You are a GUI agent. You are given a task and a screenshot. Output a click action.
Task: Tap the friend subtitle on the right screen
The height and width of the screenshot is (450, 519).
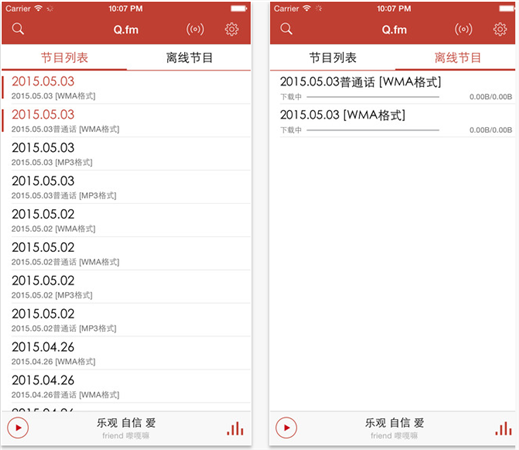(x=394, y=436)
